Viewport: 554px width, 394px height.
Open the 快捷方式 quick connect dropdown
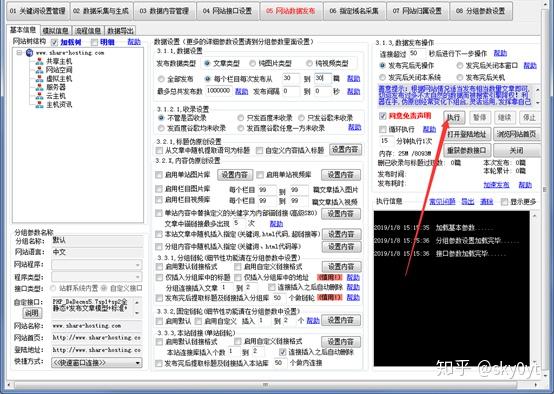97,363
